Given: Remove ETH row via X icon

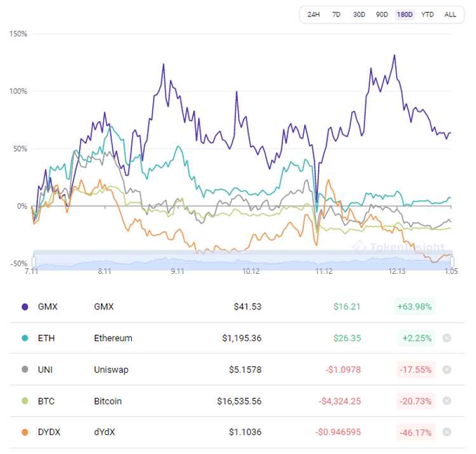Looking at the screenshot, I should (x=447, y=338).
